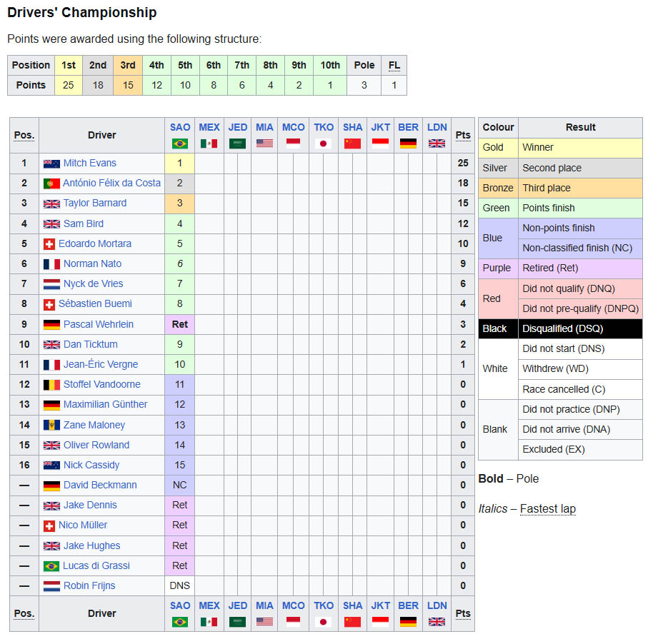Viewport: 658px width, 644px height.
Task: Click the Purple colour cell in the legend
Action: tap(498, 268)
